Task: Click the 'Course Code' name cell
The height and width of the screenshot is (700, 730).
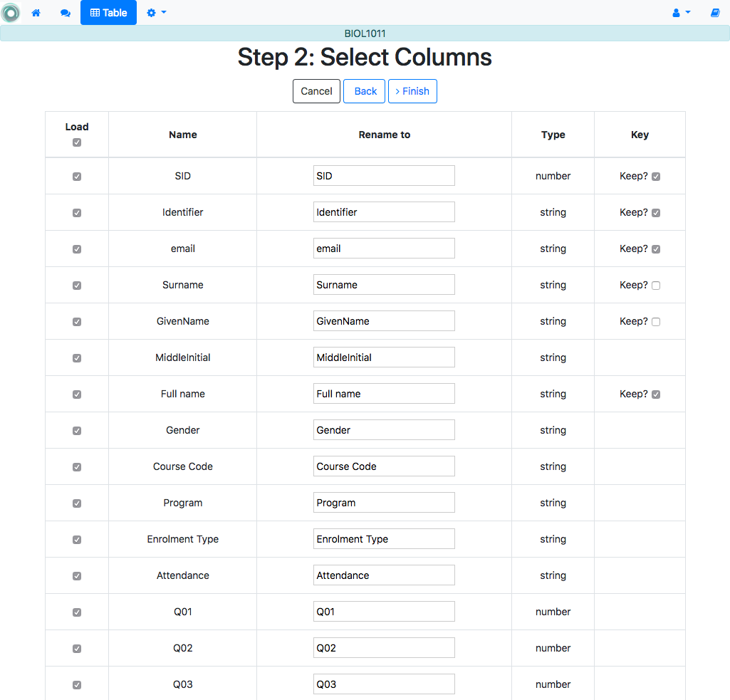Action: 183,466
